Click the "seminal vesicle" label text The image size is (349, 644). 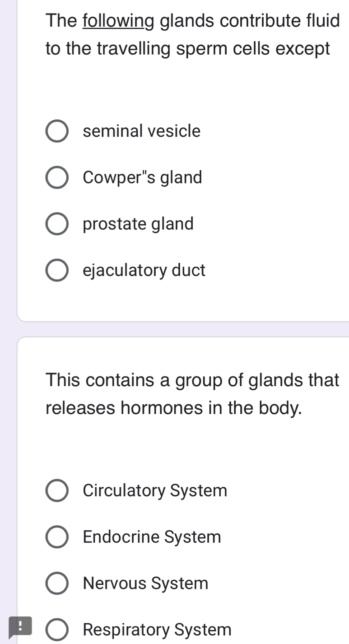coord(142,131)
